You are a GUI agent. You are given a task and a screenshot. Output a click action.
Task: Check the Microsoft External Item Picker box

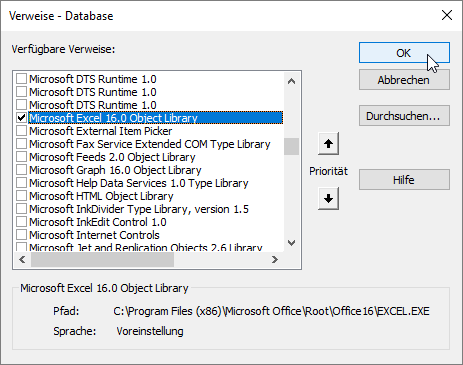click(22, 131)
